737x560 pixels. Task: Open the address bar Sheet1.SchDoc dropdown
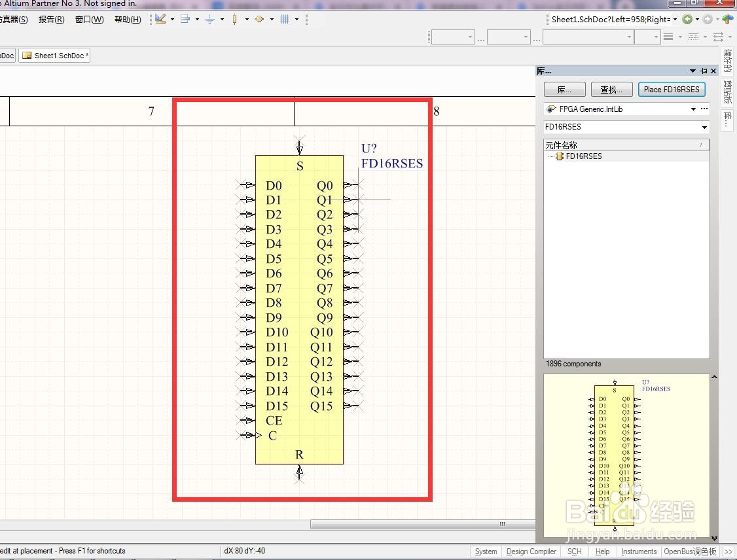[675, 19]
